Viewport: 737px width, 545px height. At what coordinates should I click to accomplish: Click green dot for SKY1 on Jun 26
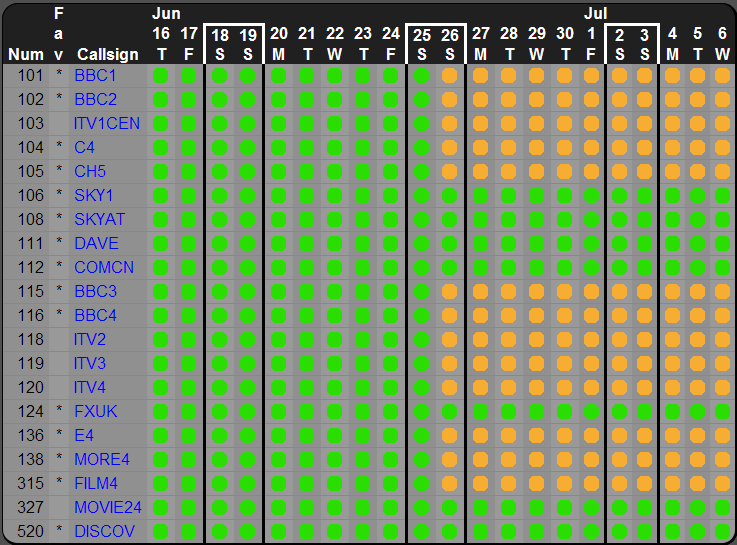click(449, 195)
